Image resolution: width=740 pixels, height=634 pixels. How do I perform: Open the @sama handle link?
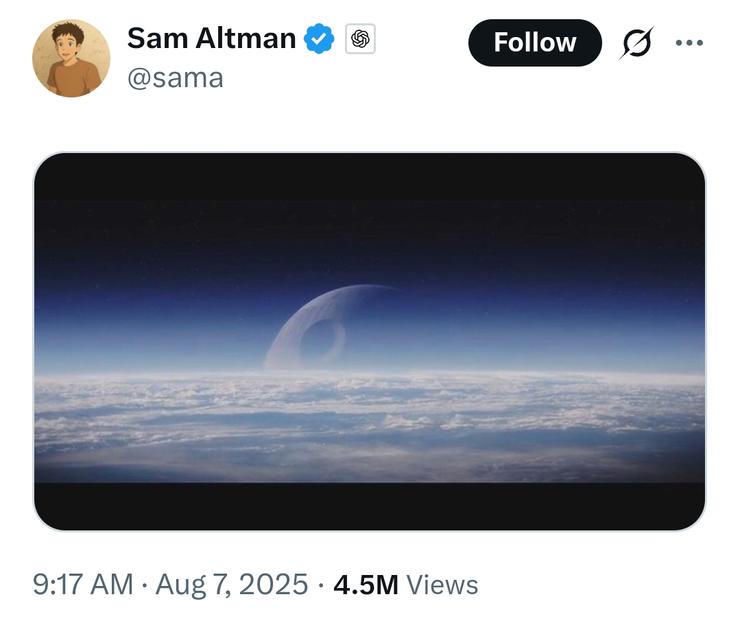pos(175,77)
